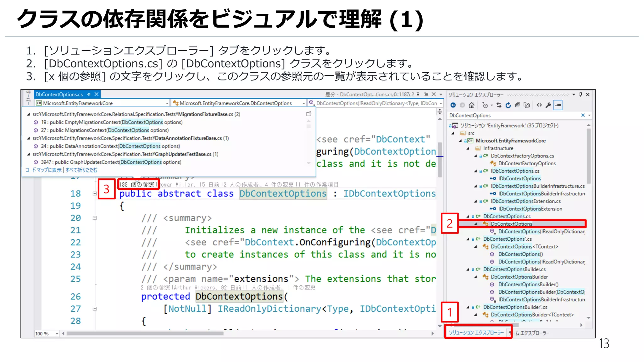Collapse the src folder in Solution Explorer
This screenshot has height=362, width=644.
pyautogui.click(x=453, y=133)
